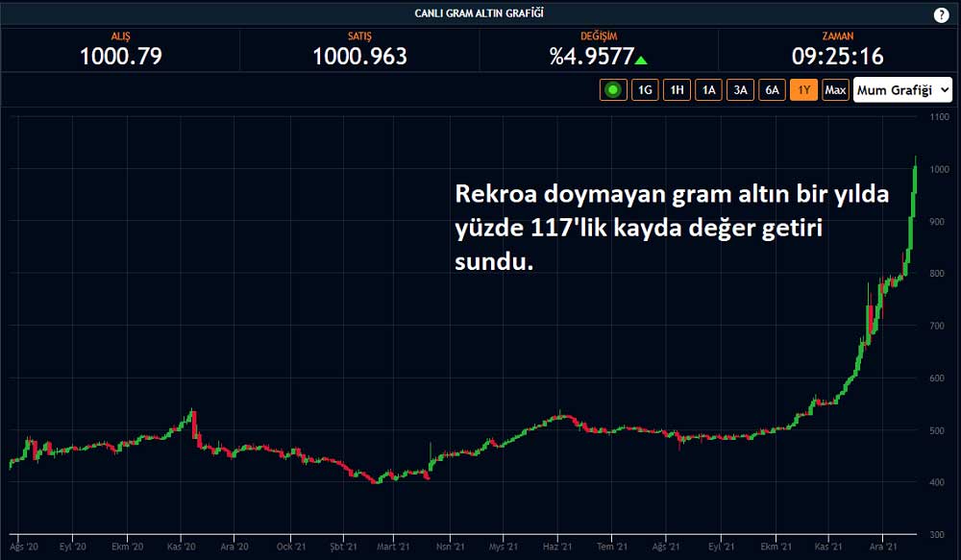961x560 pixels.
Task: Select the 1G daily range
Action: point(645,90)
